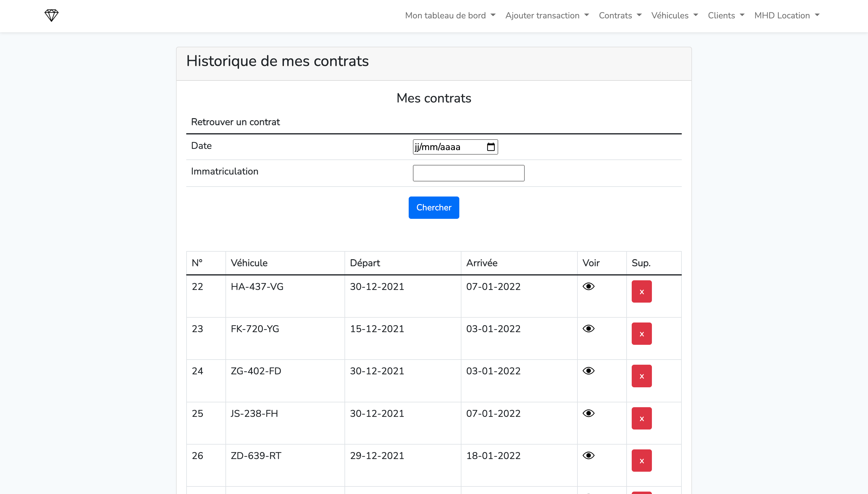Click contract number 26 cell
The image size is (868, 494).
(x=206, y=465)
